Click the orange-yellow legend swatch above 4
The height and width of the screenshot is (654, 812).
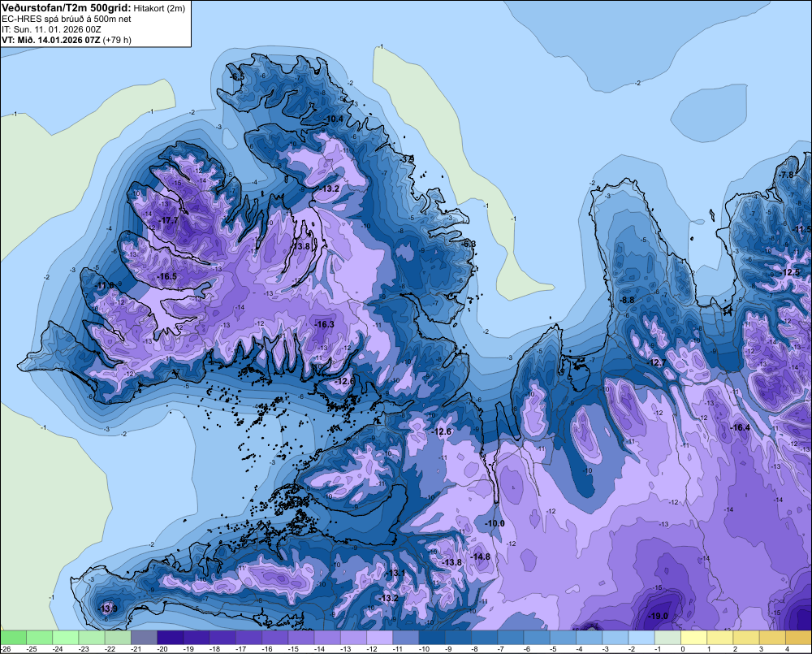tap(798, 637)
